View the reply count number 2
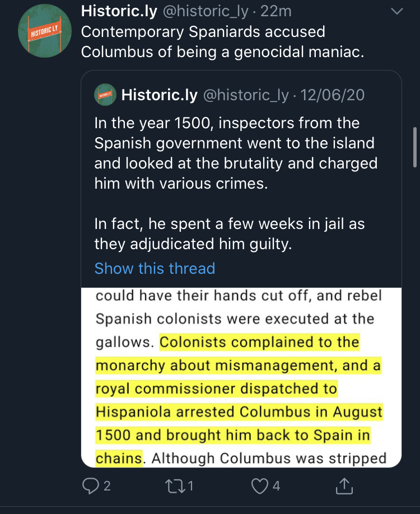420x514 pixels. 107,486
